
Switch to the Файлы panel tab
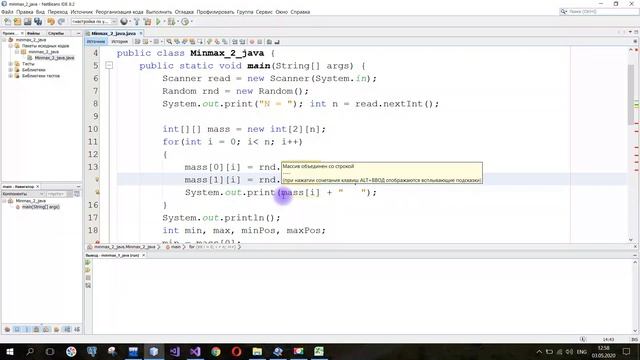33,33
